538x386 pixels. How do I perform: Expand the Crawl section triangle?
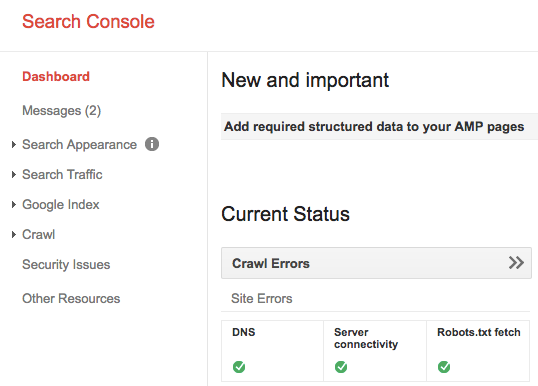(x=14, y=234)
